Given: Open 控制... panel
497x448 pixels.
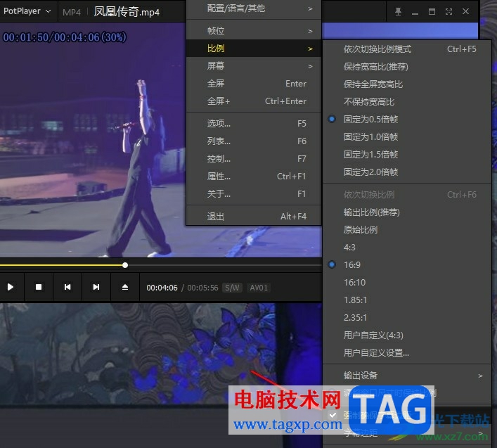Looking at the screenshot, I should pyautogui.click(x=254, y=158).
